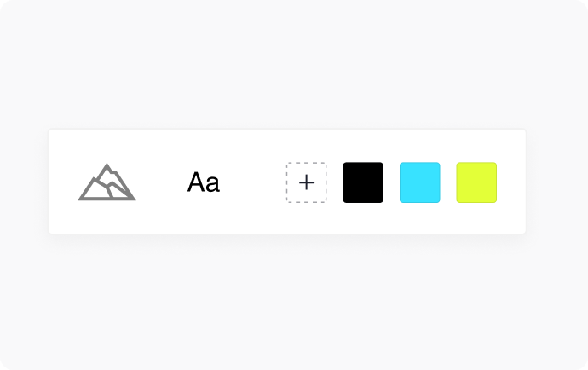The height and width of the screenshot is (370, 588).
Task: Click the triangle mountain outline icon
Action: (x=107, y=182)
